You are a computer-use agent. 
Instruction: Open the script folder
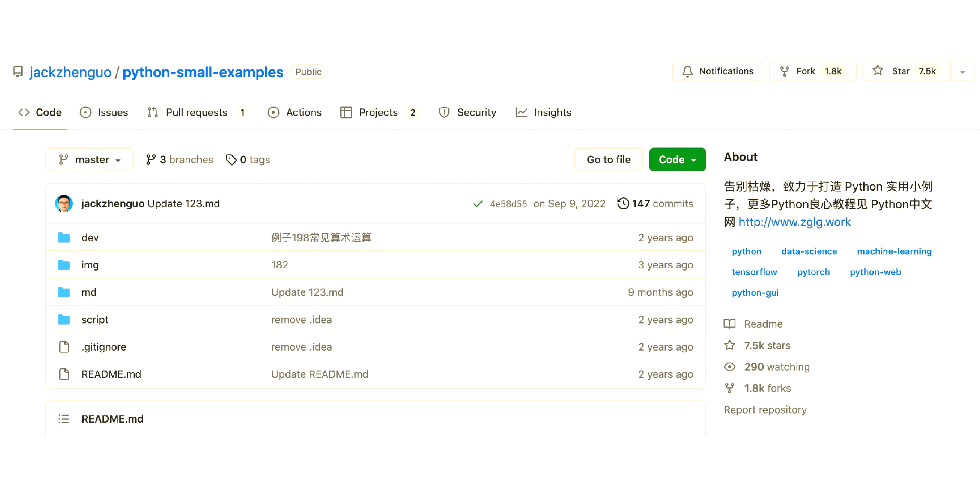click(95, 320)
